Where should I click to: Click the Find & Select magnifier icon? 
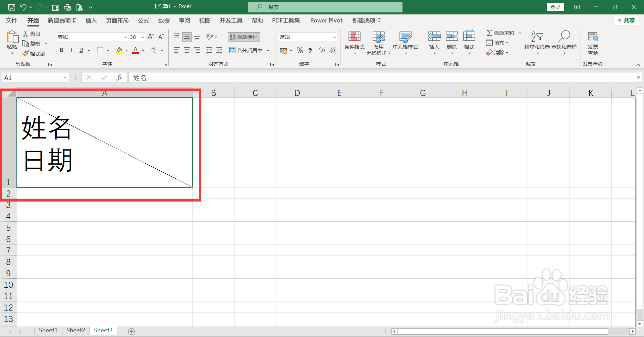pos(564,36)
